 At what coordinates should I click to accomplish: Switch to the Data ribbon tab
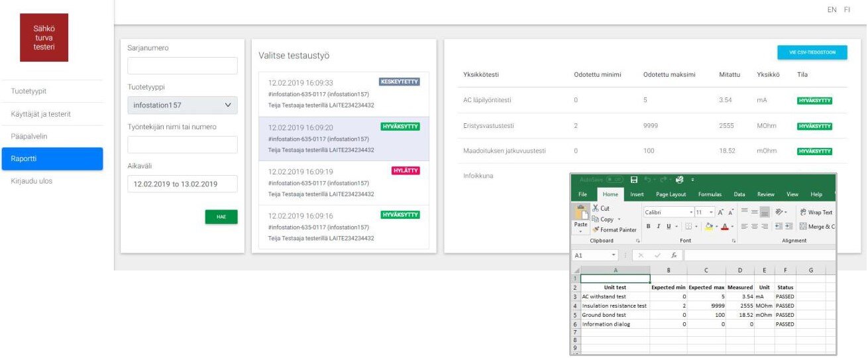739,194
